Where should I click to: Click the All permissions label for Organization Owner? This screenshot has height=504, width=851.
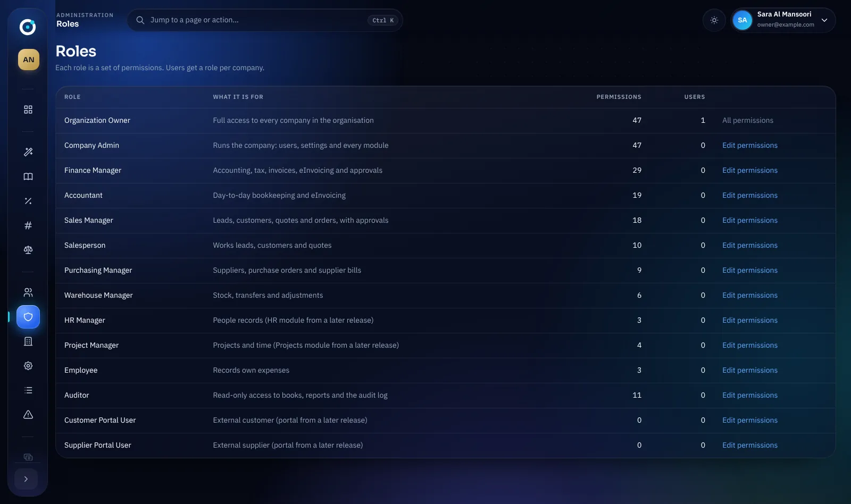point(748,120)
